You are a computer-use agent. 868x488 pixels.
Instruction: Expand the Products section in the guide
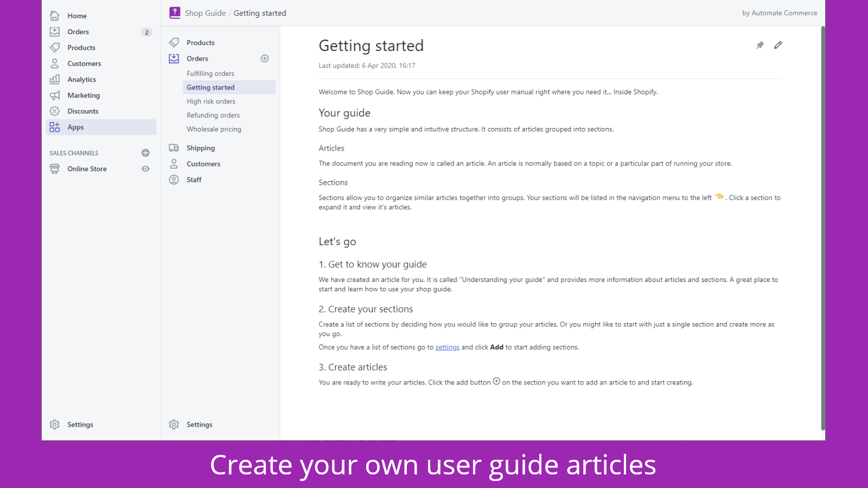200,42
